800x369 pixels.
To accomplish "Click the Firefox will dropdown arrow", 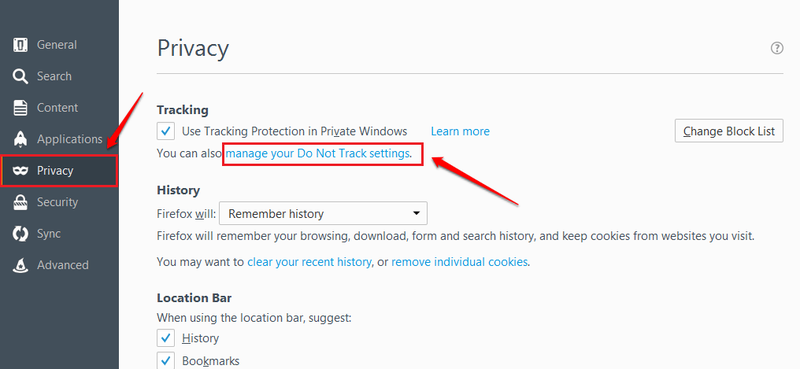I will [416, 213].
